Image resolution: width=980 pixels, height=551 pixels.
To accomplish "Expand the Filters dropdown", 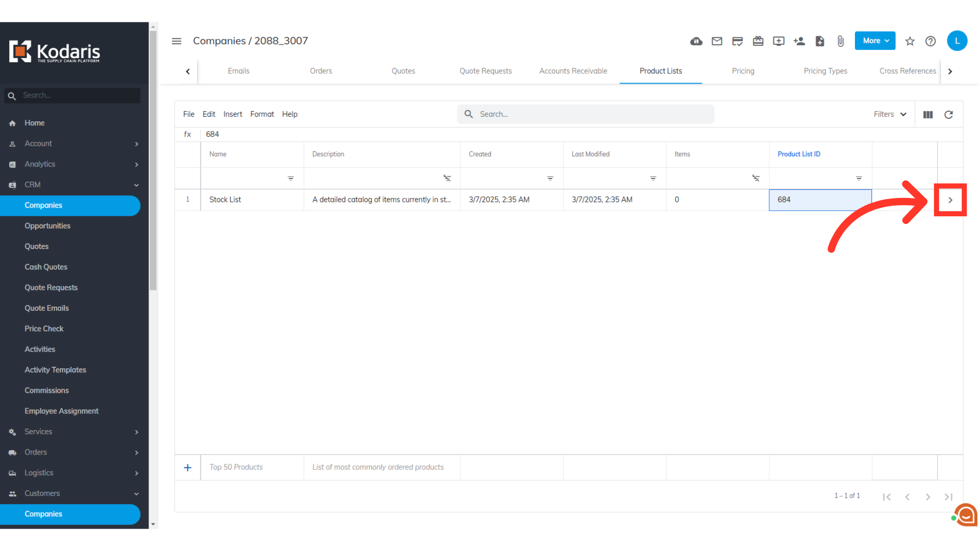I will (890, 114).
